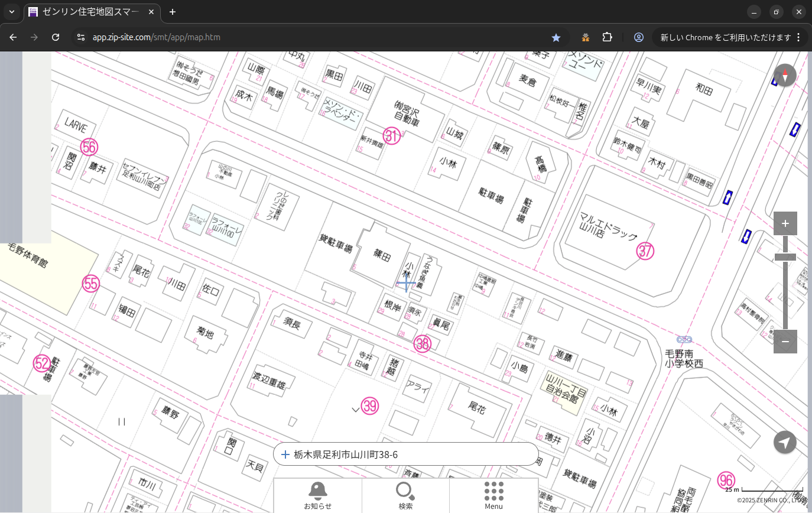This screenshot has height=513, width=812.
Task: Click the 進藤 house label
Action: point(564,356)
